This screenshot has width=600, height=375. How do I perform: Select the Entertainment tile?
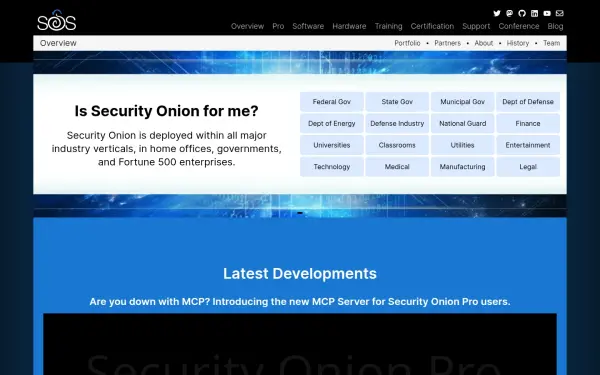tap(528, 145)
